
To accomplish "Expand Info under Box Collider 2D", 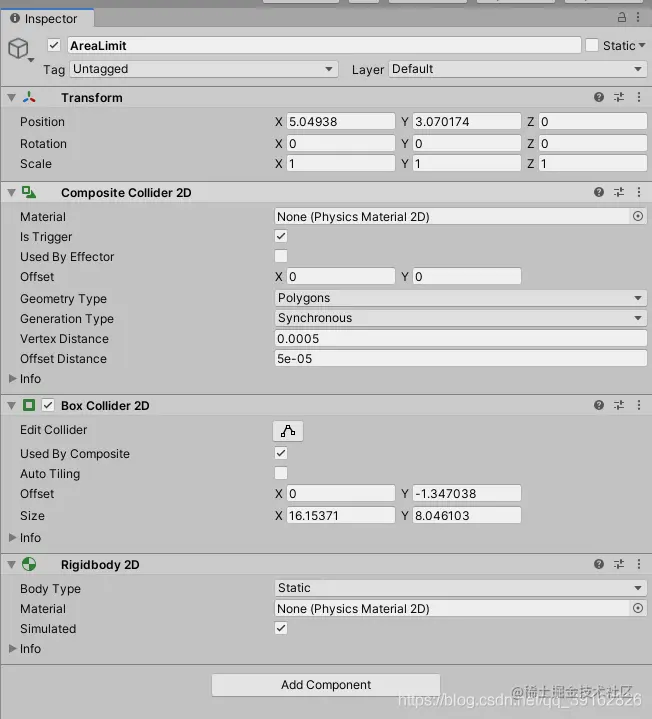I will (x=12, y=537).
